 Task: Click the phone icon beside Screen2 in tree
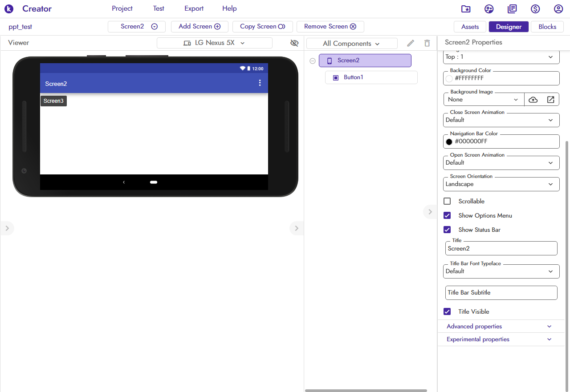(330, 61)
